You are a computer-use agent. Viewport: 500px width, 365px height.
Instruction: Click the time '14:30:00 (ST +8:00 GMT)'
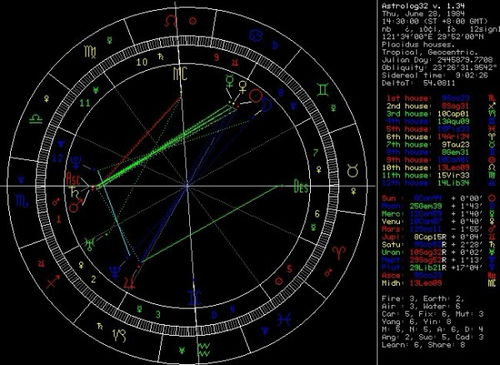pyautogui.click(x=435, y=21)
